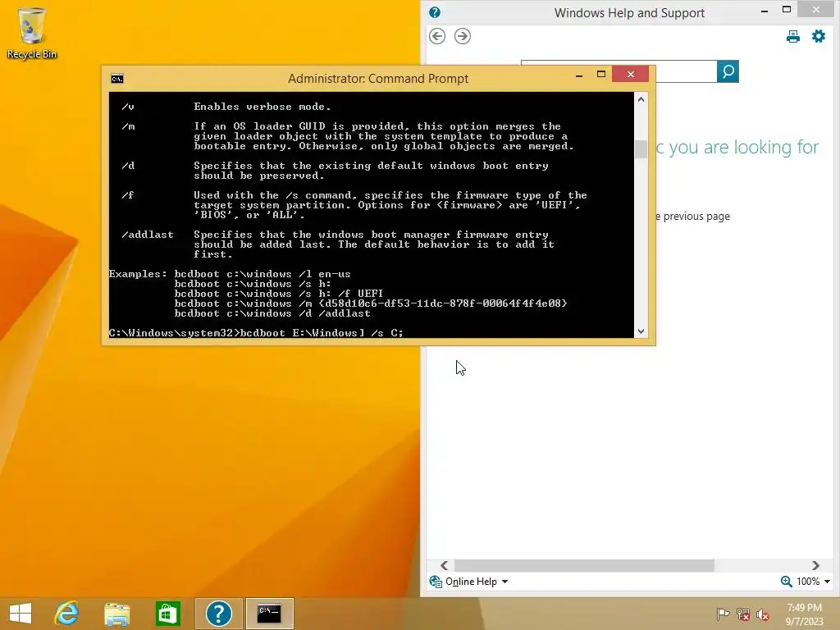Click left arrow of Help horizontal scrollbar
The image size is (840, 630).
coord(444,565)
